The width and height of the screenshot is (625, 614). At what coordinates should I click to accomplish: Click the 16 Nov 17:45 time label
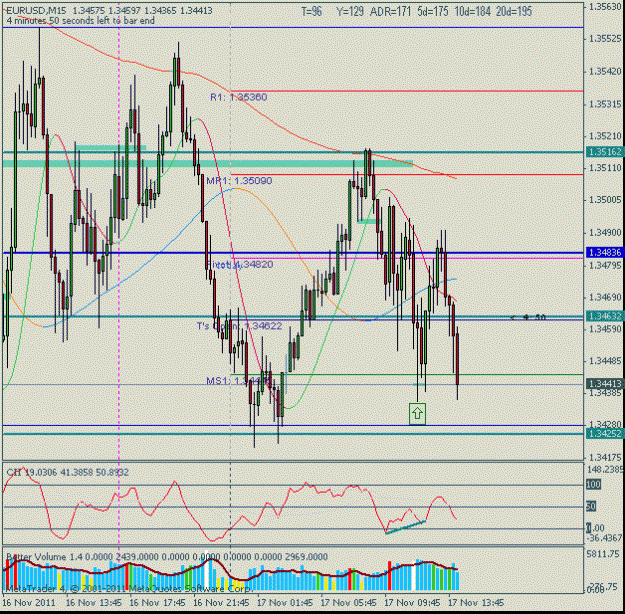pyautogui.click(x=157, y=602)
